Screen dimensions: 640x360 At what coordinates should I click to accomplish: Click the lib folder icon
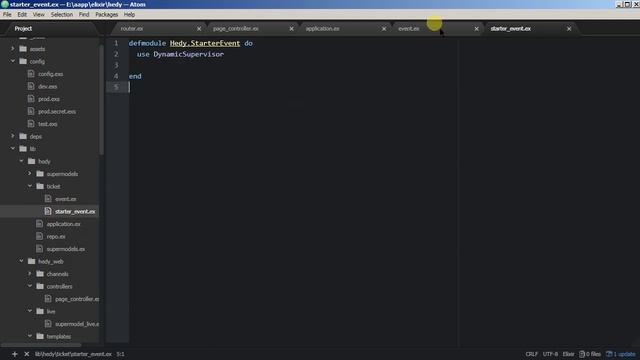point(23,149)
